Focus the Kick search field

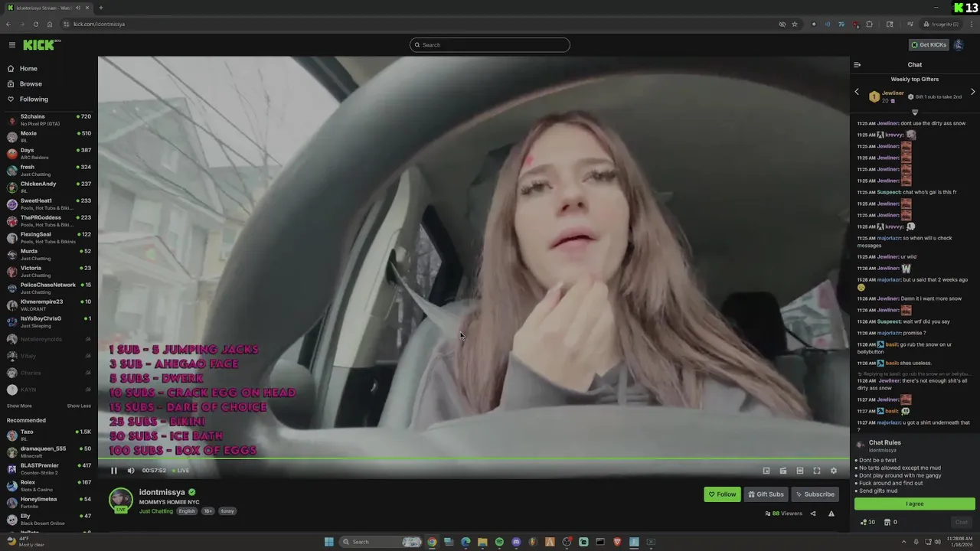tap(490, 44)
